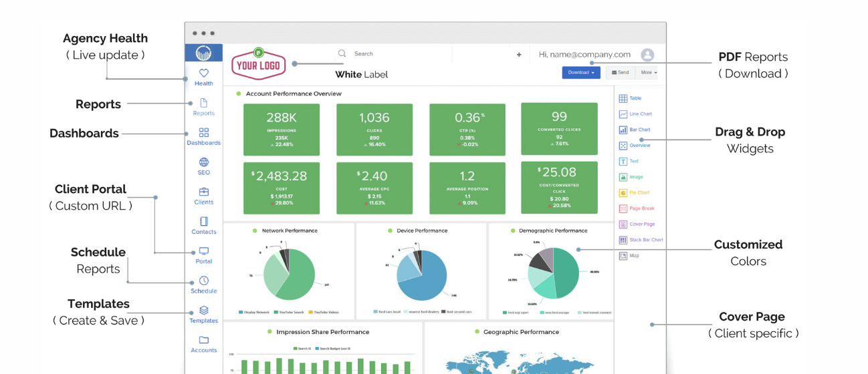Open Contacts in the sidebar
The height and width of the screenshot is (374, 868).
pyautogui.click(x=203, y=225)
